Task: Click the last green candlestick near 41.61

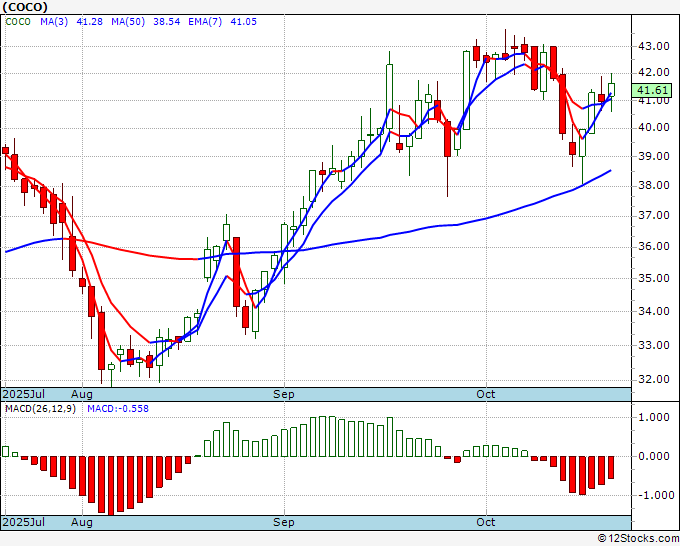Action: (611, 90)
